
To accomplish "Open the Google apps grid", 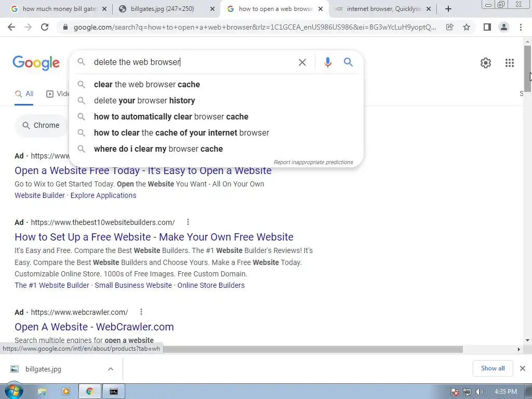I will (x=509, y=63).
